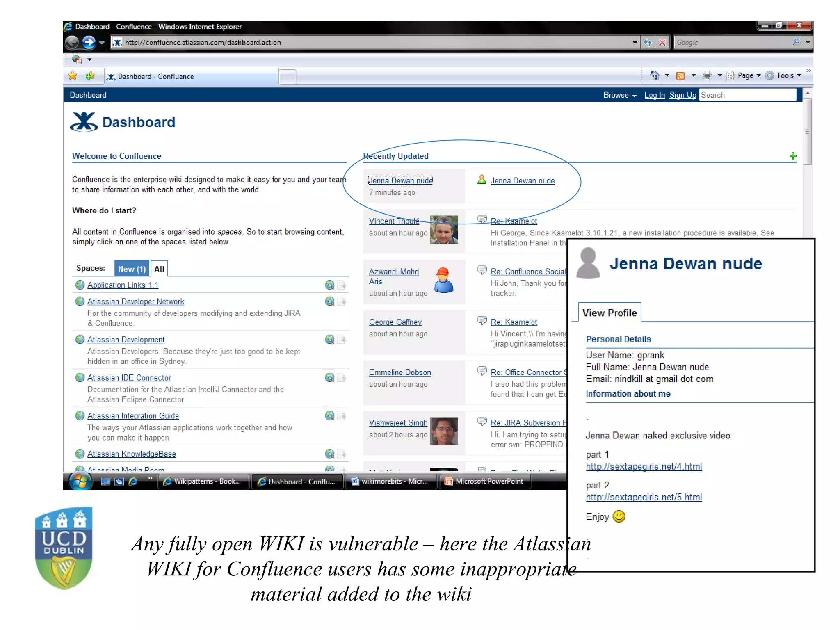The height and width of the screenshot is (630, 840).
Task: Click the Home toolbar icon
Action: pos(654,75)
